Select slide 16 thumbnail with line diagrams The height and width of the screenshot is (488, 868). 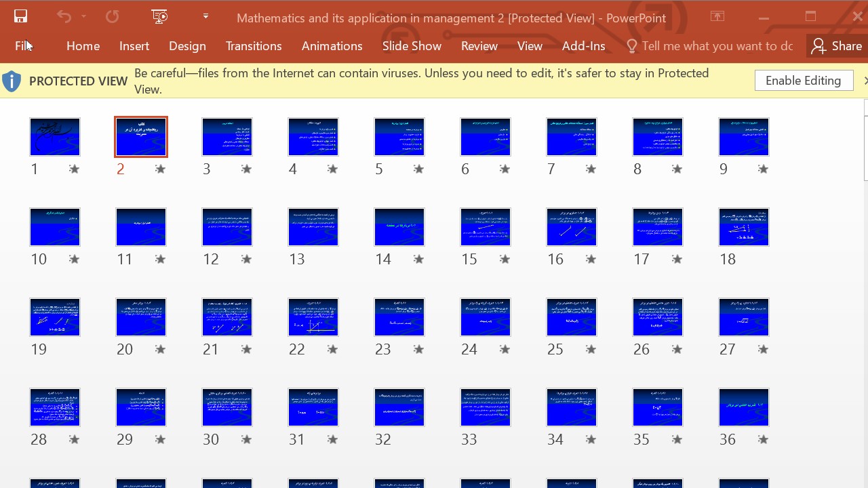572,227
